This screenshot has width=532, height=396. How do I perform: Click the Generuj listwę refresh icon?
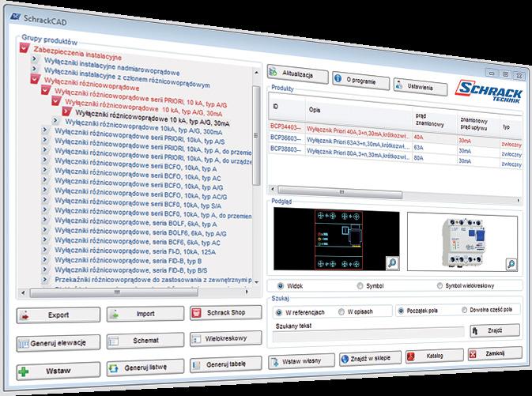click(x=114, y=368)
